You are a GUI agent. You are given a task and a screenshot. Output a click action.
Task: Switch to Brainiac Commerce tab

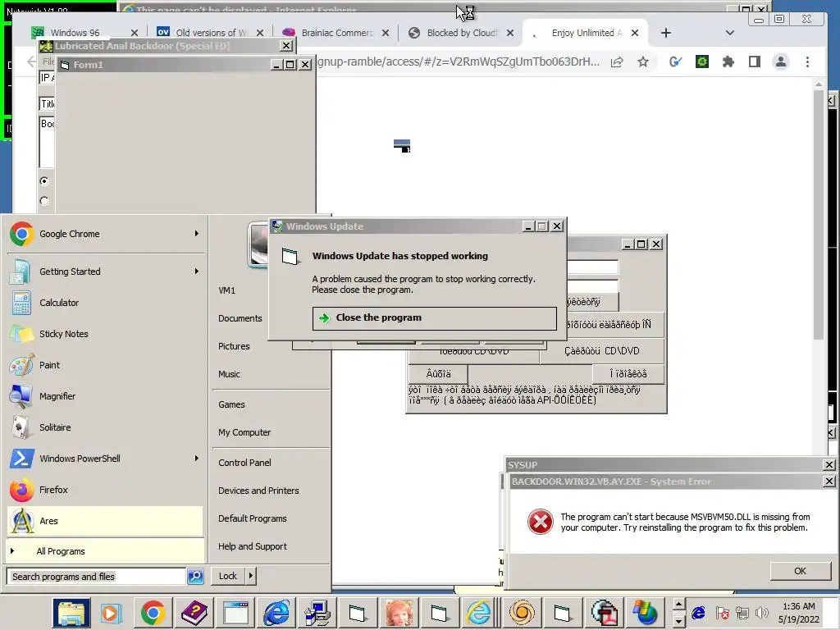coord(336,33)
